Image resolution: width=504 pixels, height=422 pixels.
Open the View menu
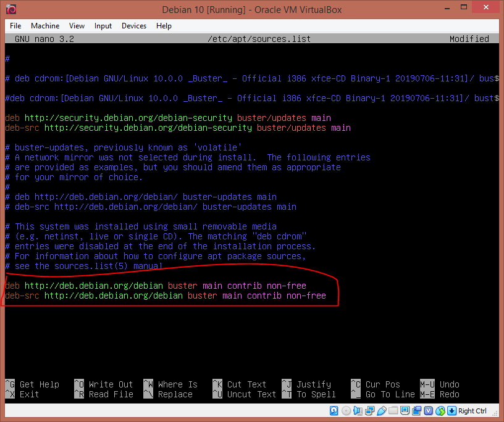(77, 26)
